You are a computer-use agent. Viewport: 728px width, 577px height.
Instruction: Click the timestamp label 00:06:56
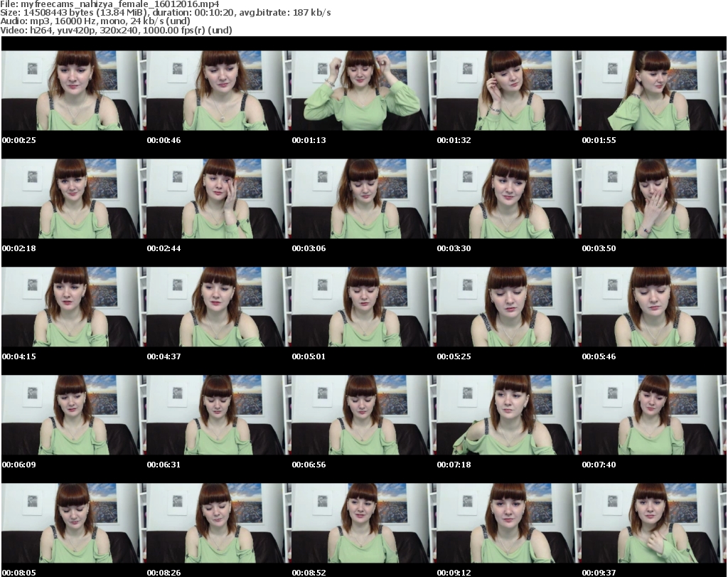[309, 465]
